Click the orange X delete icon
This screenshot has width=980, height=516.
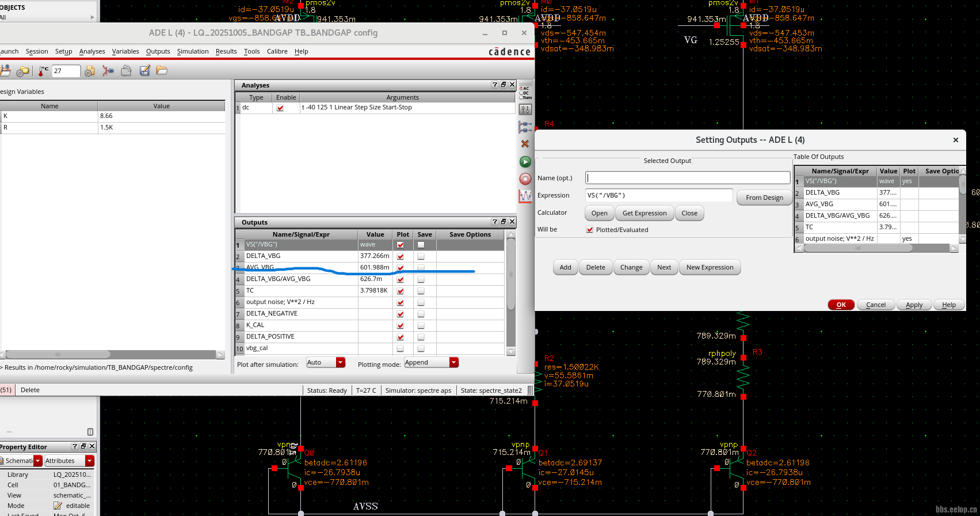(x=525, y=143)
